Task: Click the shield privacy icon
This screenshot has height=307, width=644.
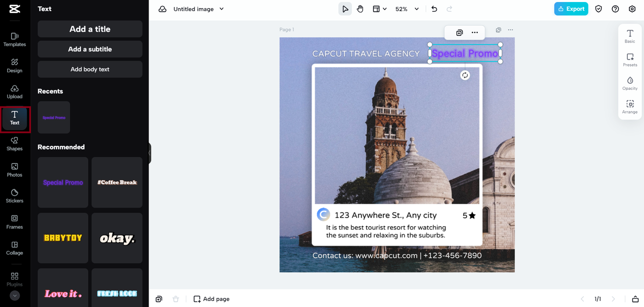Action: [599, 9]
